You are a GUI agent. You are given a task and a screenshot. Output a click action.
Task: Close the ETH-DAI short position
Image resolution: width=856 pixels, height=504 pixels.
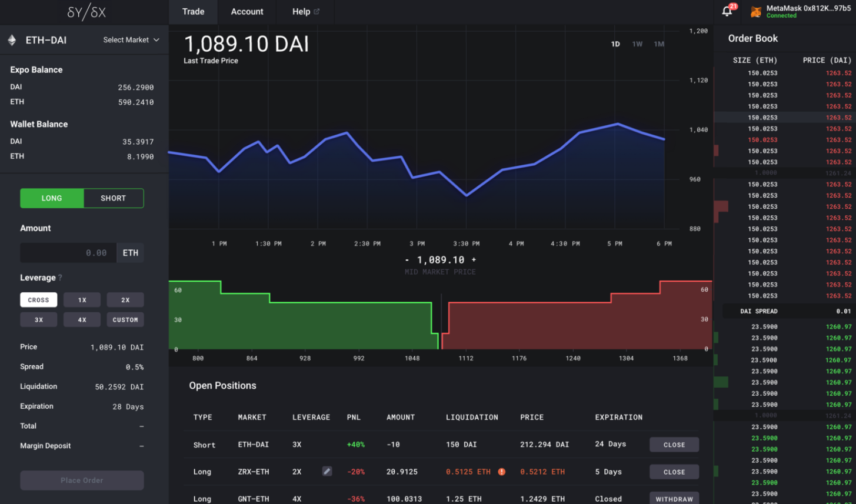coord(673,444)
